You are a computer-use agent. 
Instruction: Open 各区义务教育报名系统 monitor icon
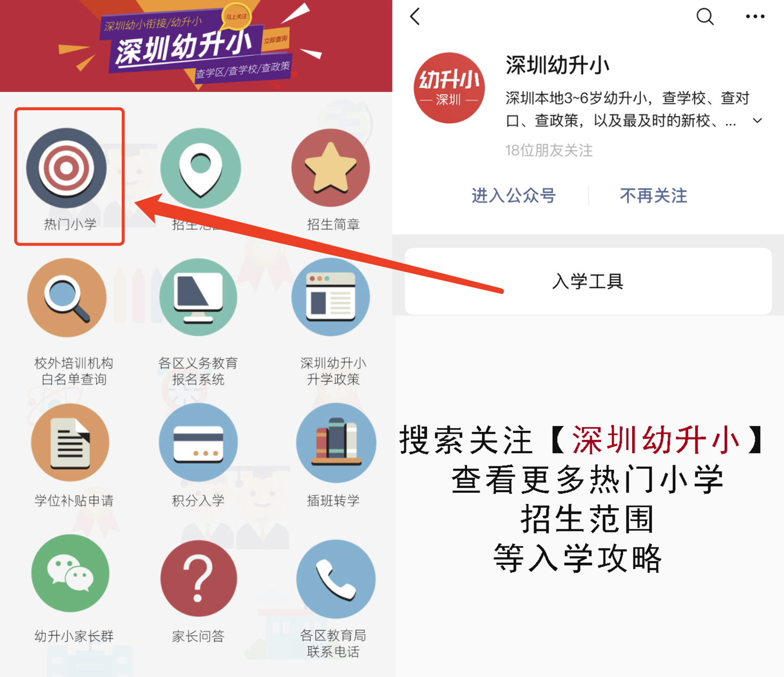(199, 297)
